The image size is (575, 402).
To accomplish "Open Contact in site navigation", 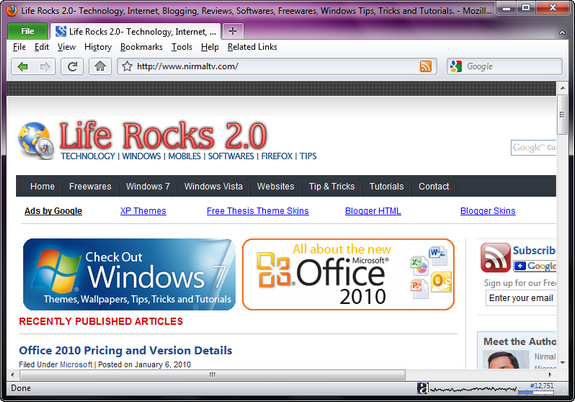I will 434,186.
